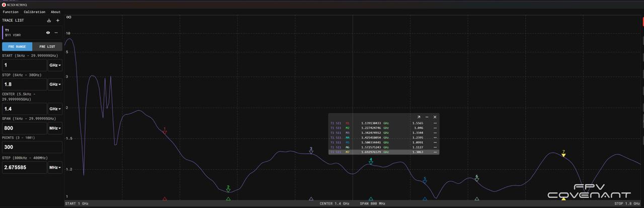644x208 pixels.
Task: Edit the POINTS value field
Action: pyautogui.click(x=32, y=147)
